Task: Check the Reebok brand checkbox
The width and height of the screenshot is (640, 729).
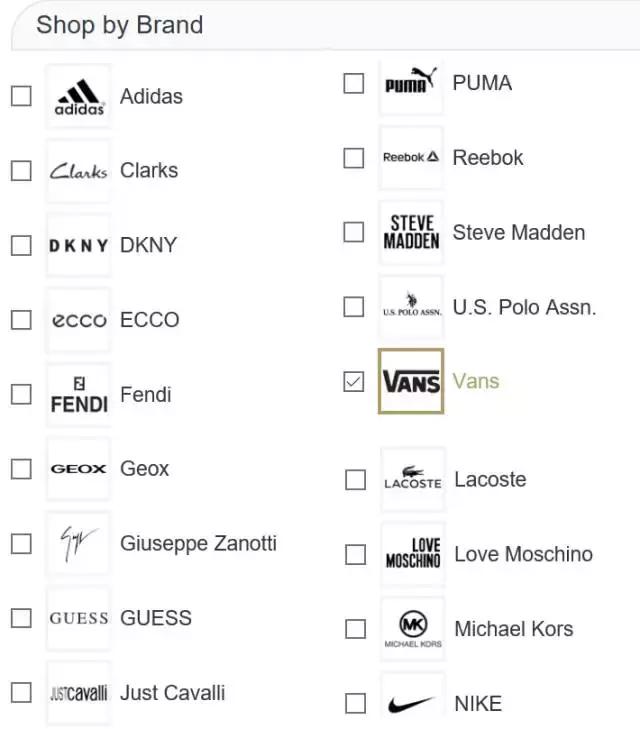Action: pos(354,158)
